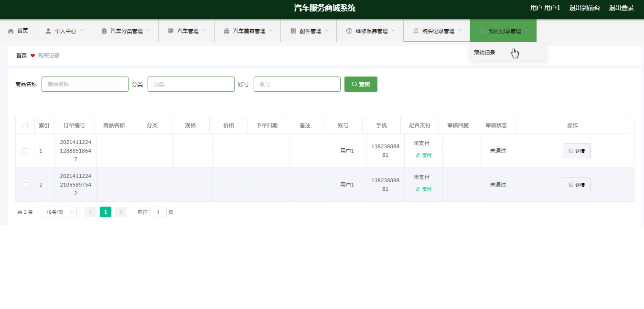Image resolution: width=644 pixels, height=309 pixels.
Task: Click the 下单日期 column header
Action: click(267, 126)
